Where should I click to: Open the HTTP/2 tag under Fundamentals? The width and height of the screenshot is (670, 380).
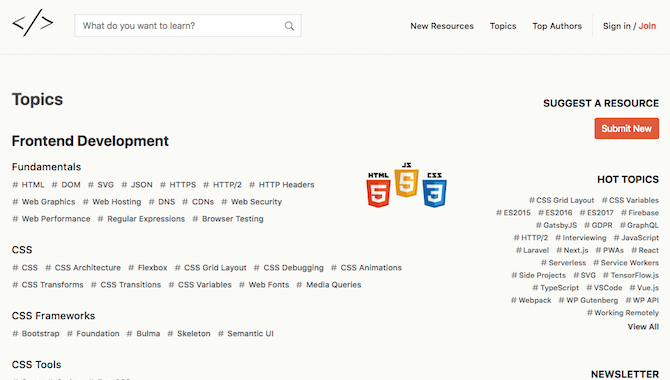click(x=223, y=185)
